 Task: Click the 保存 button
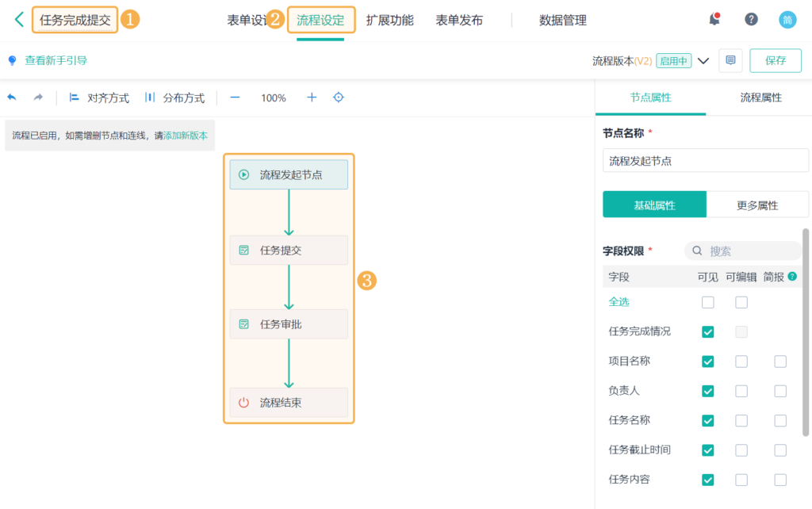pos(775,59)
